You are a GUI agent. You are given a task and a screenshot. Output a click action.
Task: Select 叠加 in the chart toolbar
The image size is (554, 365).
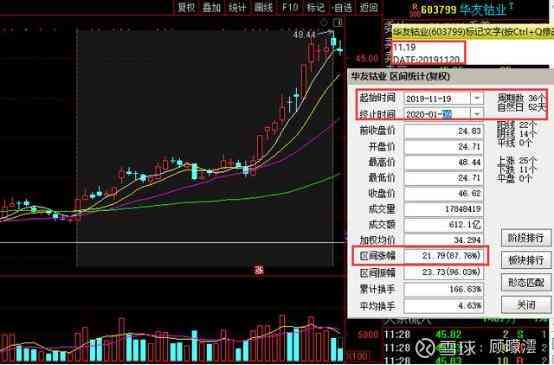point(212,7)
